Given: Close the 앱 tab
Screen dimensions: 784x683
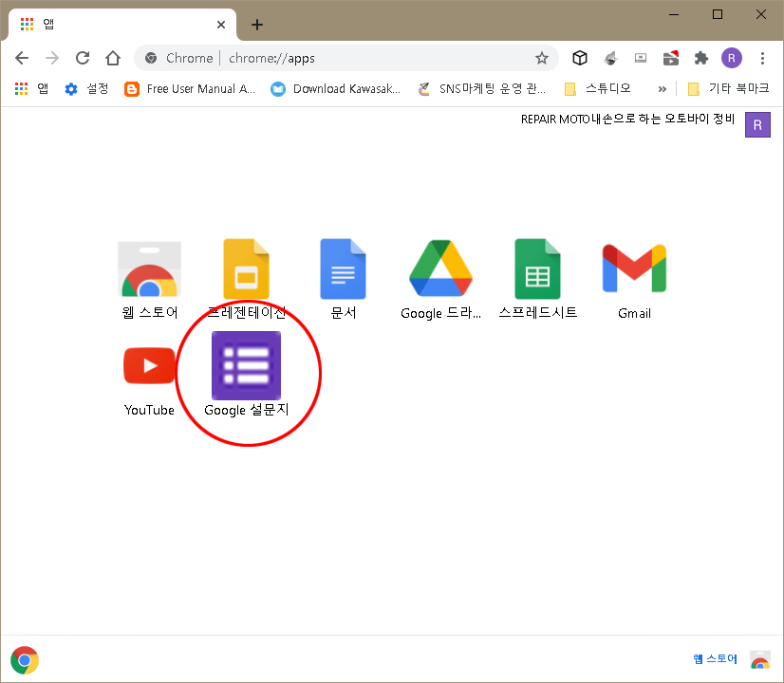Looking at the screenshot, I should click(x=221, y=25).
